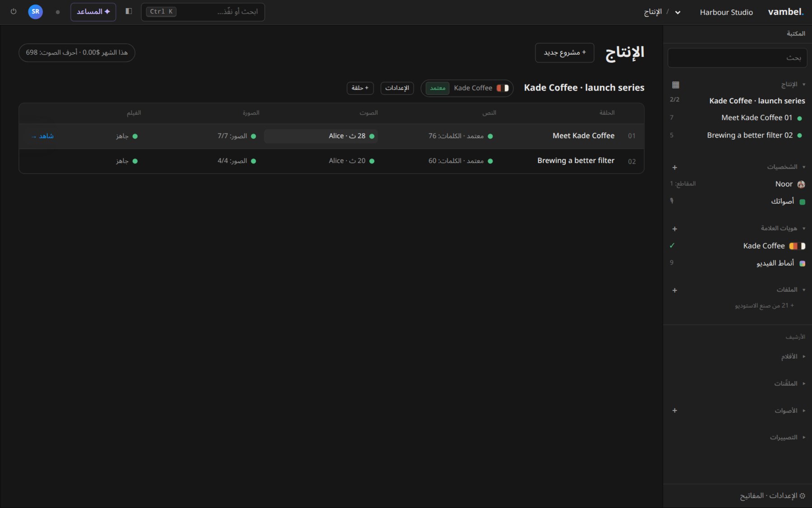
Task: Add a new character with الشخصيات plus
Action: point(675,167)
